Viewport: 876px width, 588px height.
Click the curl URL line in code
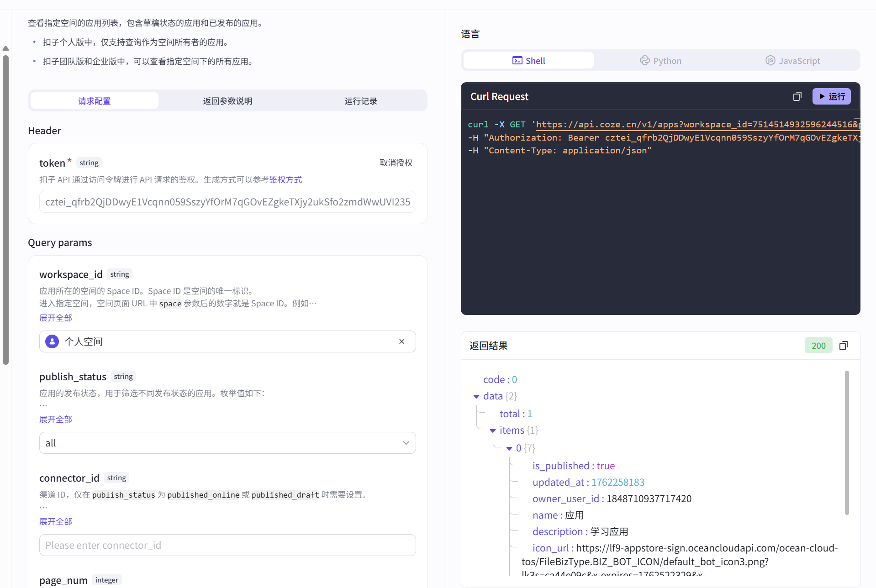tap(664, 124)
